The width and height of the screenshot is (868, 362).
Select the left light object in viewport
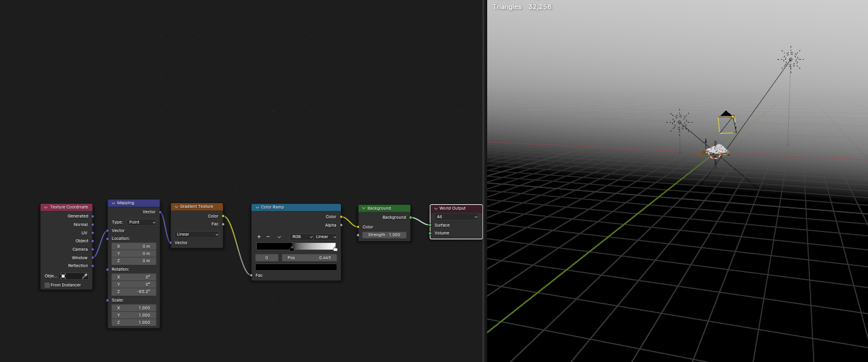click(679, 122)
